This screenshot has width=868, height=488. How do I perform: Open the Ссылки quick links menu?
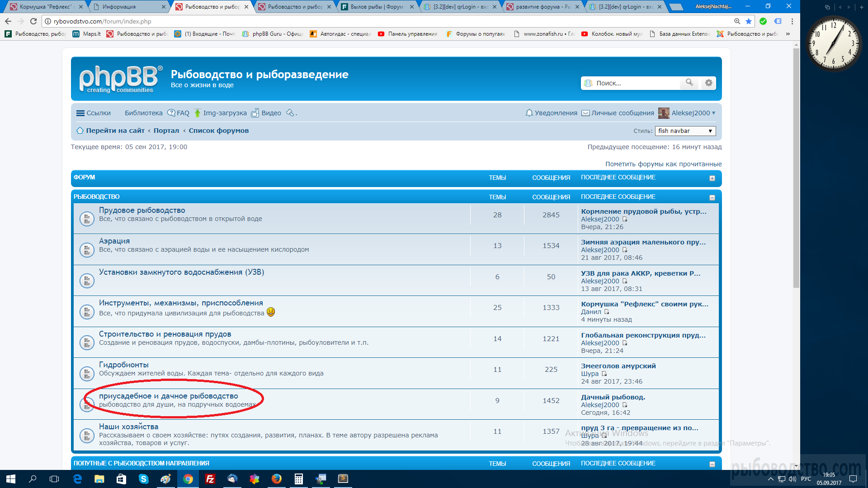click(94, 113)
